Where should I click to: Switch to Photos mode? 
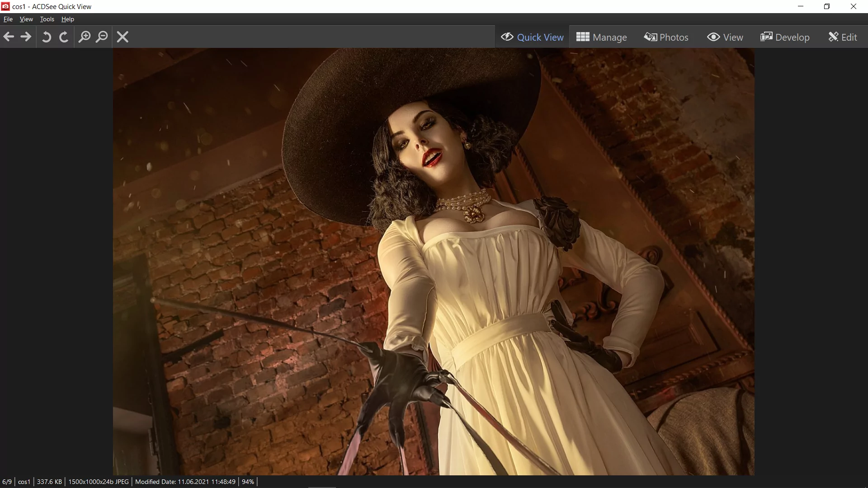[666, 37]
